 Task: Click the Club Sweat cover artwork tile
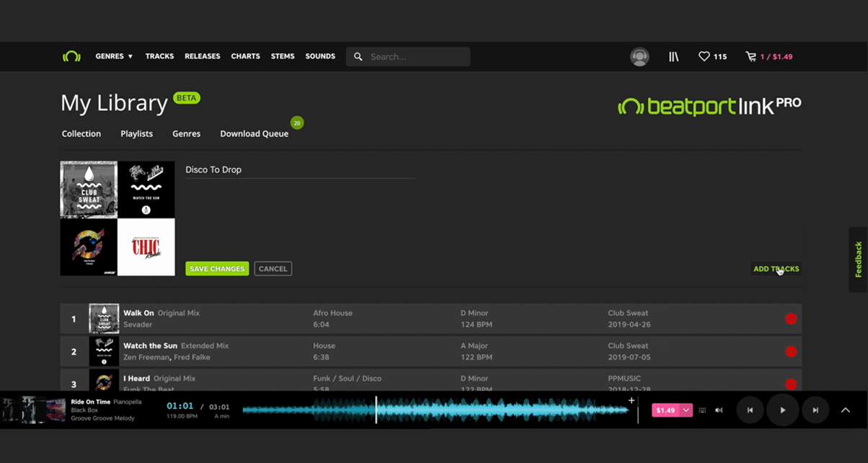click(x=89, y=190)
